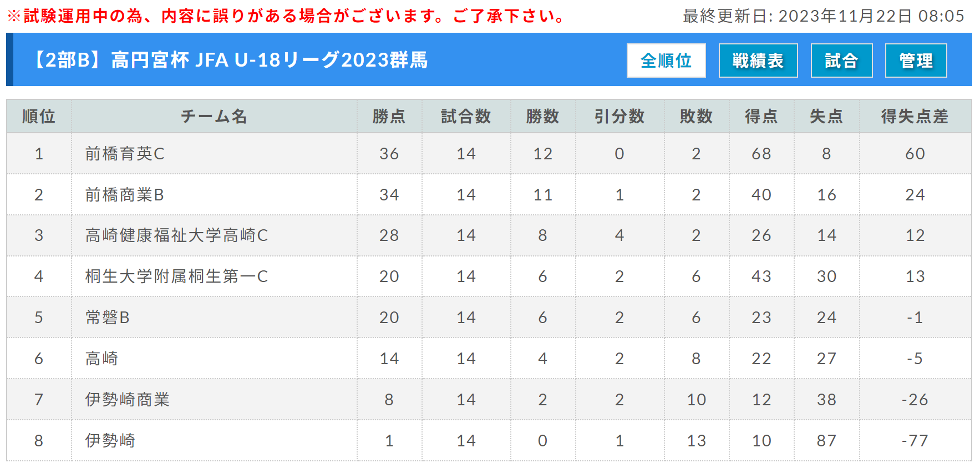Screen dimensions: 980x473
Task: Switch to the 戦績表 tab
Action: point(758,61)
